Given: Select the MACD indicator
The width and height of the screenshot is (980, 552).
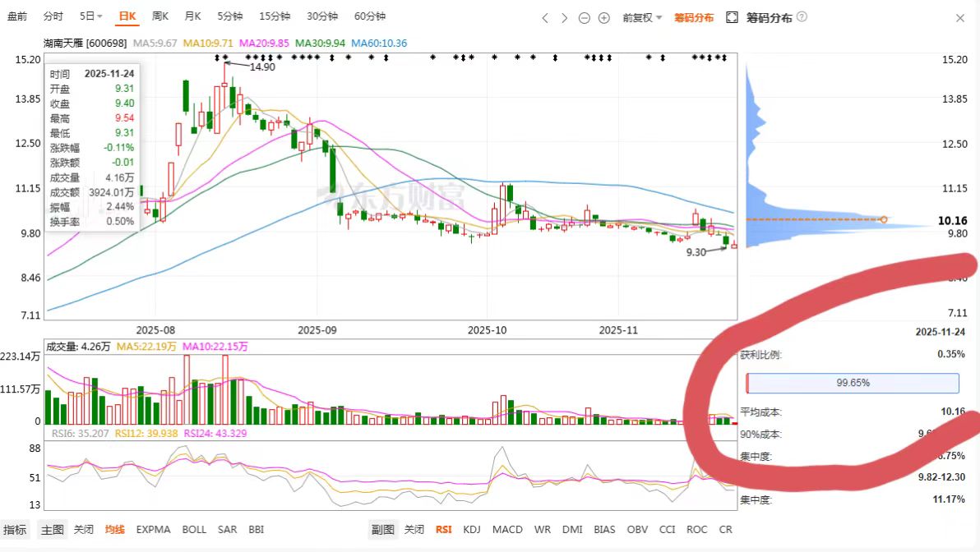Looking at the screenshot, I should coord(507,530).
